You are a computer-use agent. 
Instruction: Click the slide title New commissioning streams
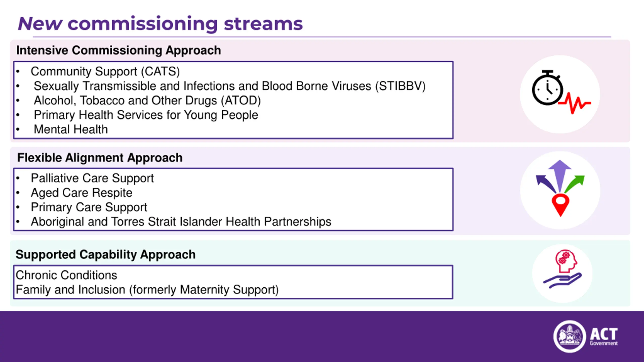click(x=160, y=24)
